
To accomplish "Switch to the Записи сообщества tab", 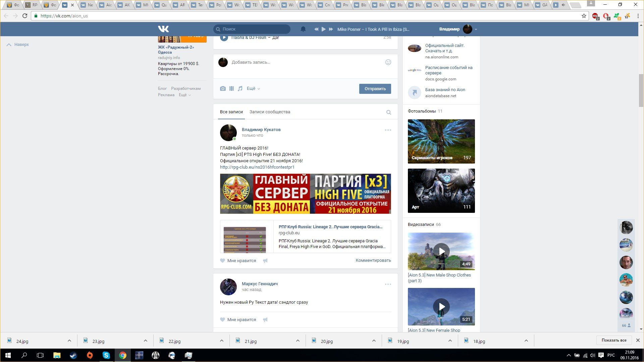I will click(270, 112).
